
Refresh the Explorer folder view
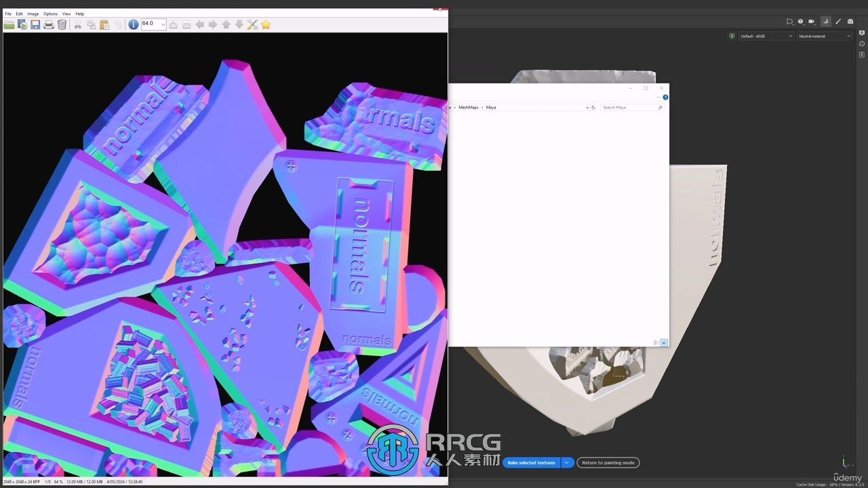(x=593, y=107)
